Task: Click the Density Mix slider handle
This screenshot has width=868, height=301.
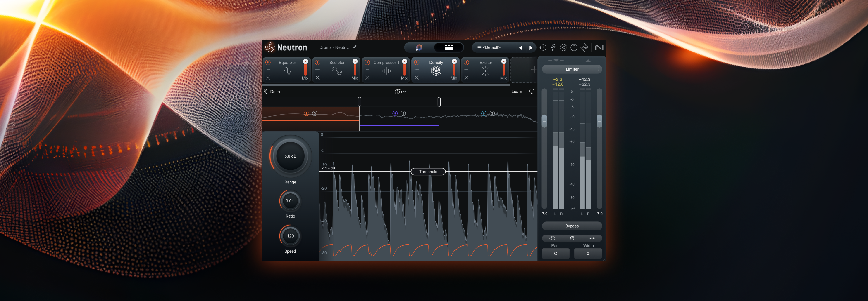Action: tap(454, 61)
